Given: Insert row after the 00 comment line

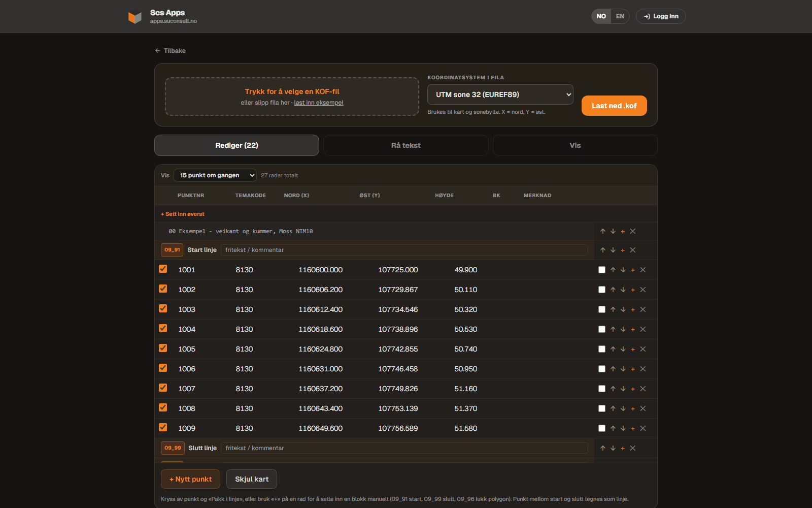Looking at the screenshot, I should (x=623, y=231).
